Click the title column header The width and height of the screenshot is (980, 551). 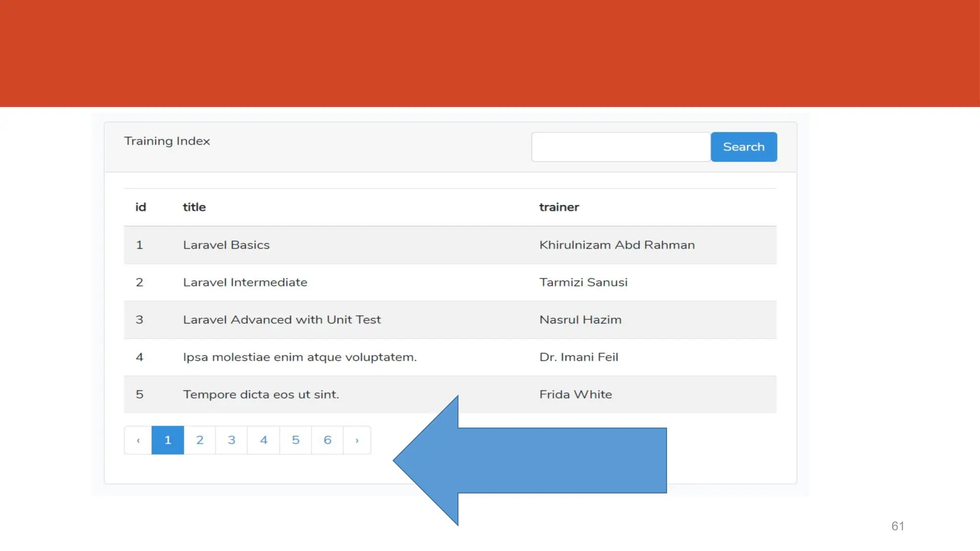pos(194,207)
